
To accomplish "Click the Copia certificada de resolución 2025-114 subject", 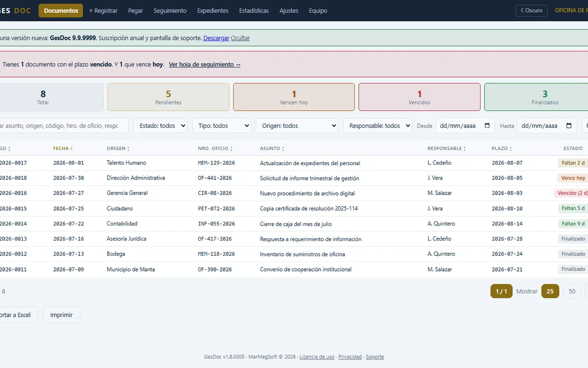I will [309, 208].
